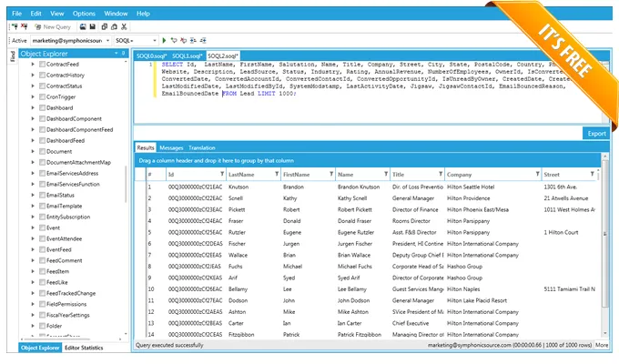Open the SOQL language dropdown
Viewport: 619px width, 364px height.
136,40
